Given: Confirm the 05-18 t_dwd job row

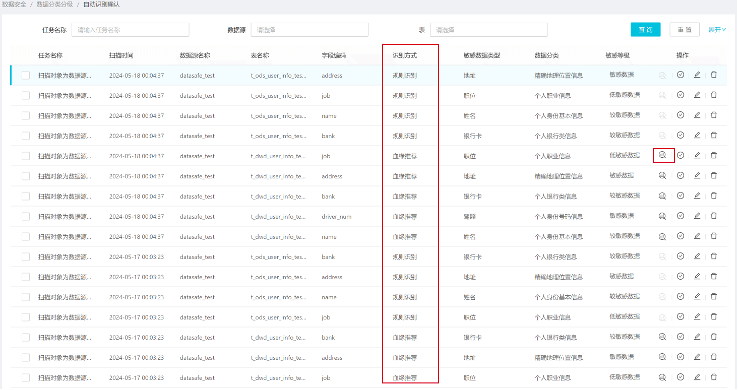Looking at the screenshot, I should pyautogui.click(x=681, y=155).
